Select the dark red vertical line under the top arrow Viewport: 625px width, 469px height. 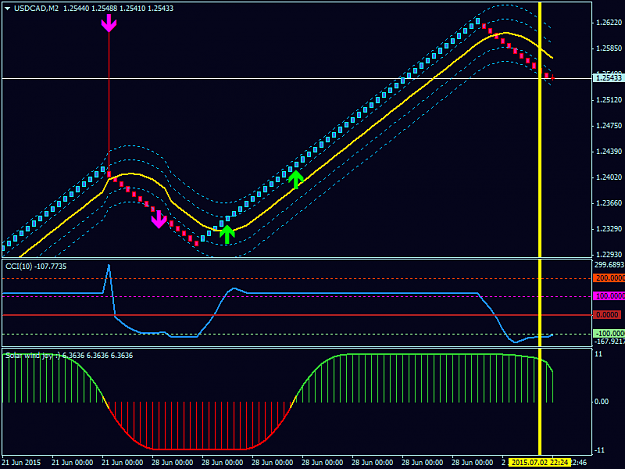109,102
